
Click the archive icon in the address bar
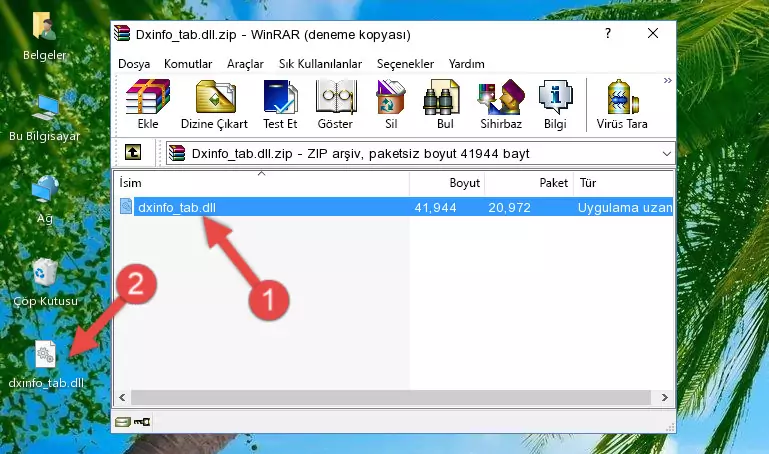(x=177, y=153)
